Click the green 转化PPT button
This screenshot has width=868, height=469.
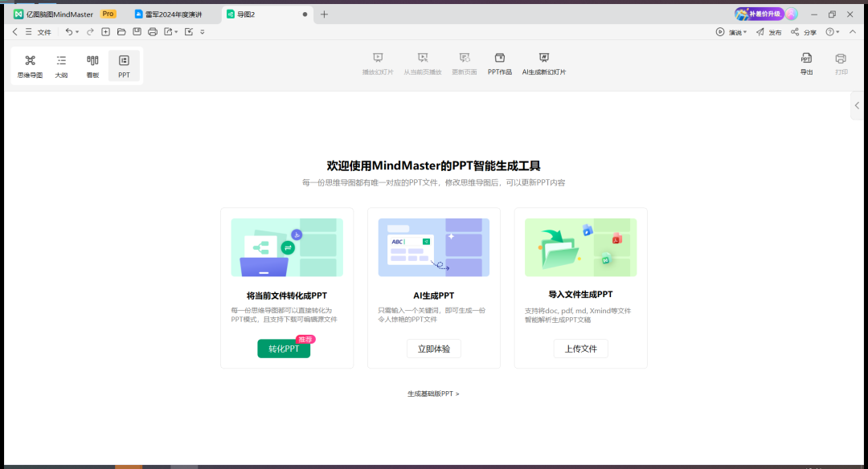pyautogui.click(x=284, y=349)
